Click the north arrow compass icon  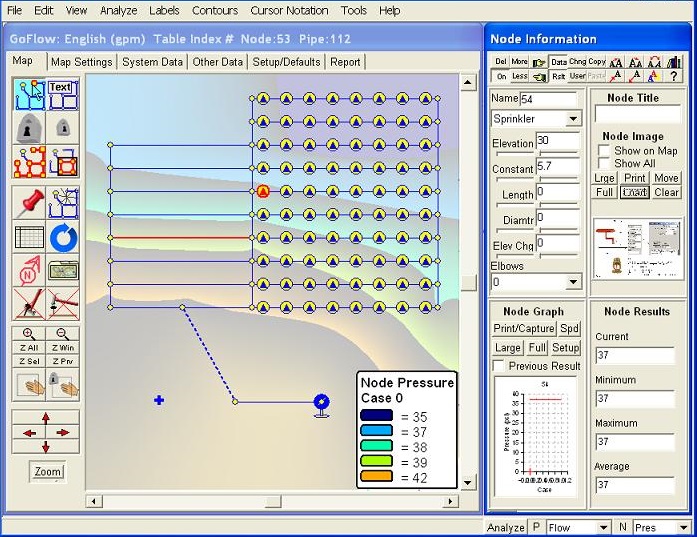click(29, 271)
